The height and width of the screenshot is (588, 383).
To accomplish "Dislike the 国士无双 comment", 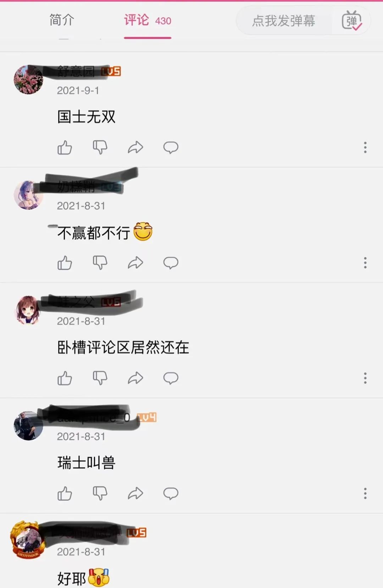I will (x=100, y=147).
